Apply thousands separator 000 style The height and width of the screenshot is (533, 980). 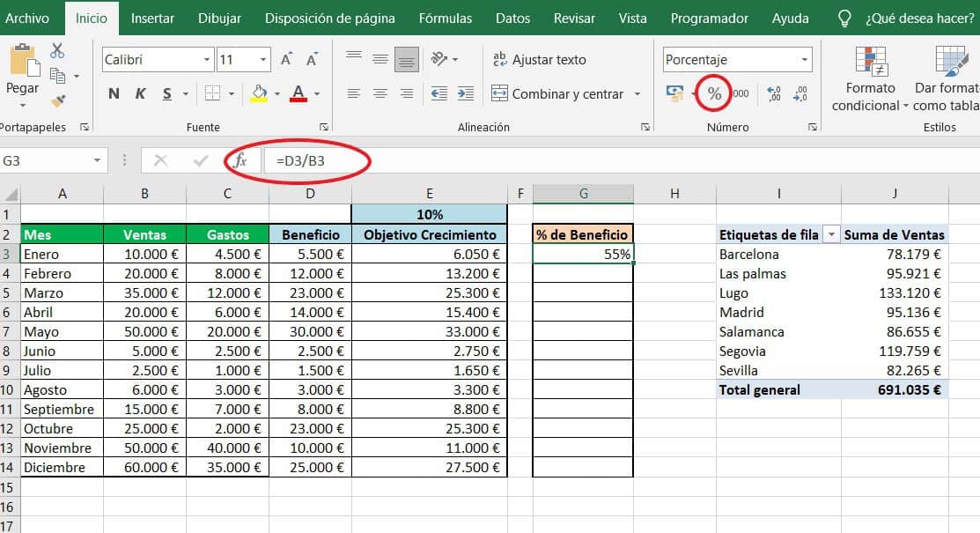pyautogui.click(x=741, y=94)
